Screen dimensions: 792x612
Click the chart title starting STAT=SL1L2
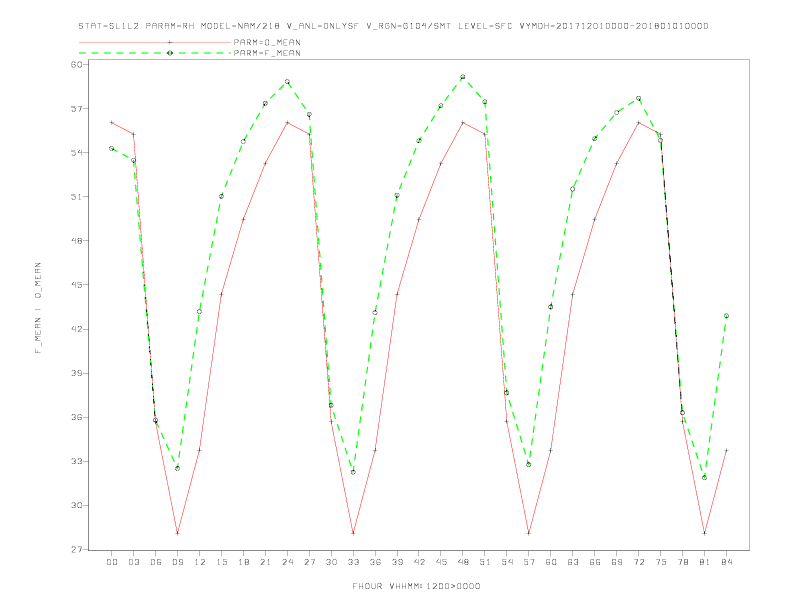tap(393, 26)
